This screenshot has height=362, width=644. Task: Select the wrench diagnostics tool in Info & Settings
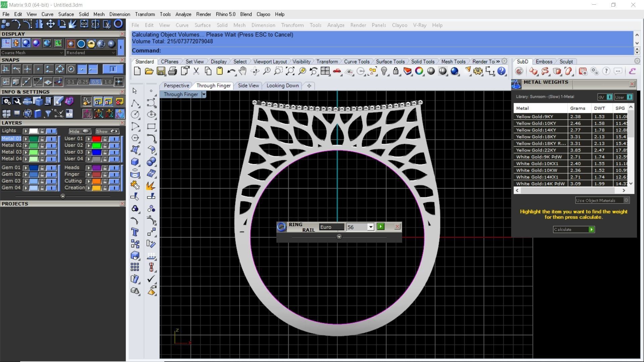17,101
